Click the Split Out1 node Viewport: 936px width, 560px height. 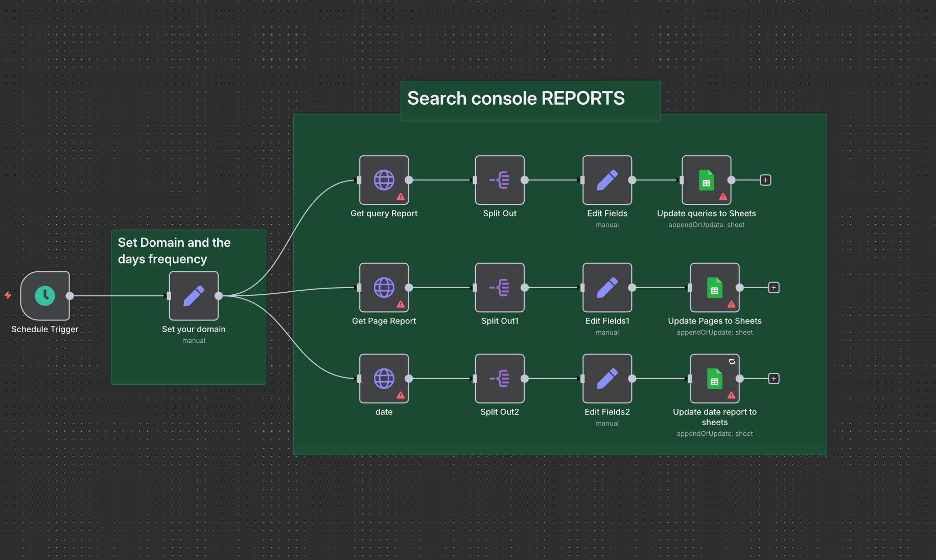[x=500, y=288]
